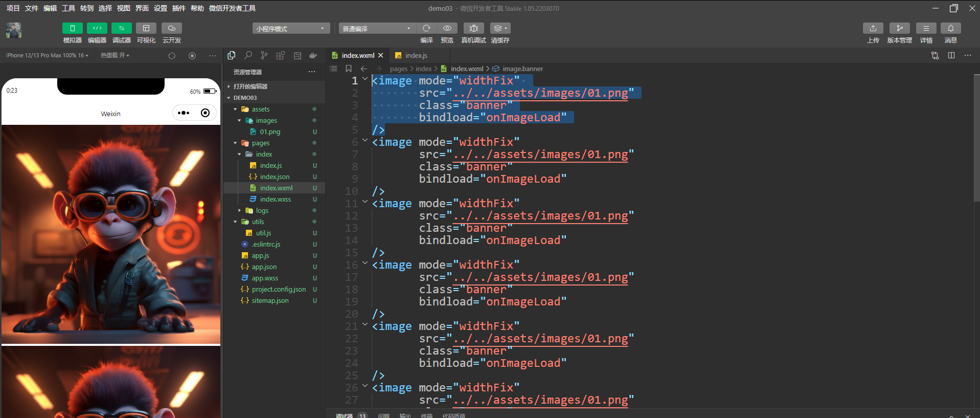The height and width of the screenshot is (418, 980).
Task: Click the 编译 compile refresh icon
Action: [426, 28]
